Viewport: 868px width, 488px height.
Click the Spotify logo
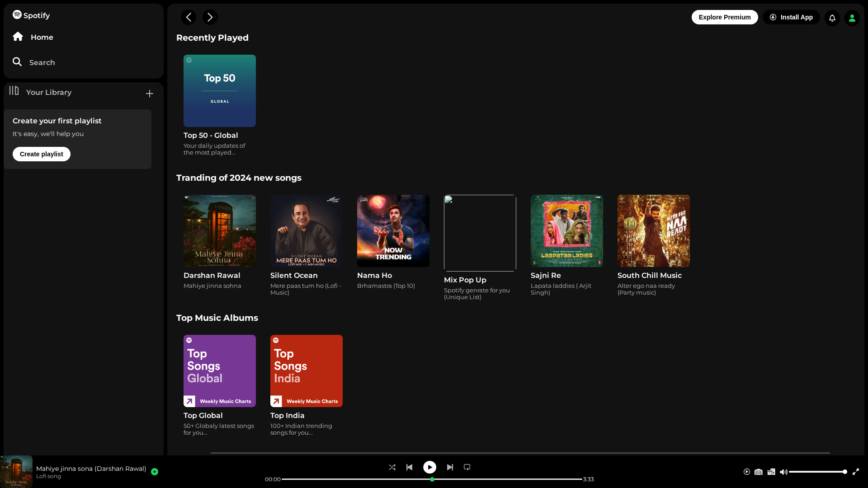(x=31, y=15)
